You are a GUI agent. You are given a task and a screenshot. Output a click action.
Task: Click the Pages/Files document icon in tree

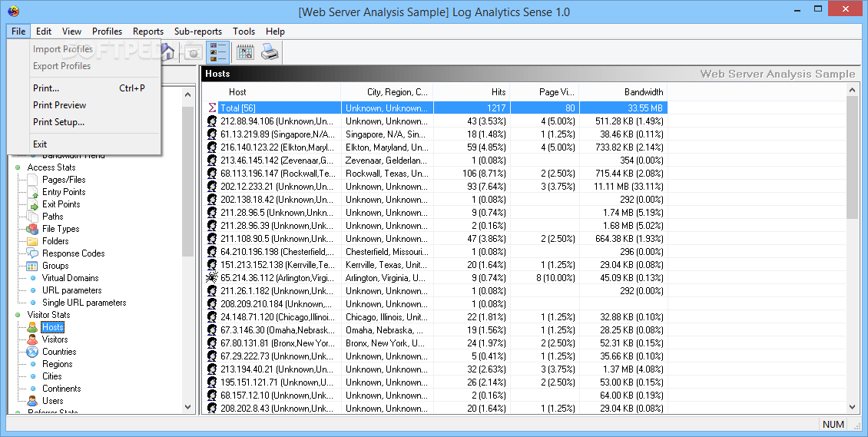click(33, 180)
